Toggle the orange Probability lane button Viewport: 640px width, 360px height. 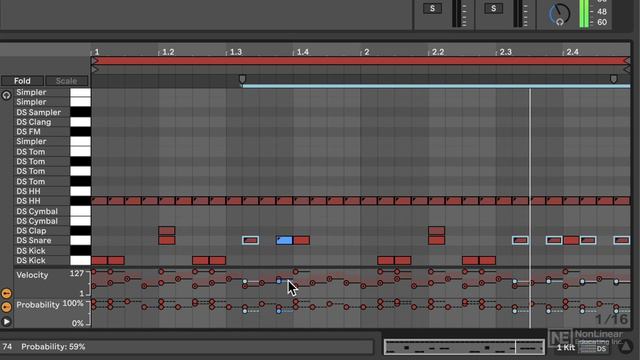click(x=6, y=307)
